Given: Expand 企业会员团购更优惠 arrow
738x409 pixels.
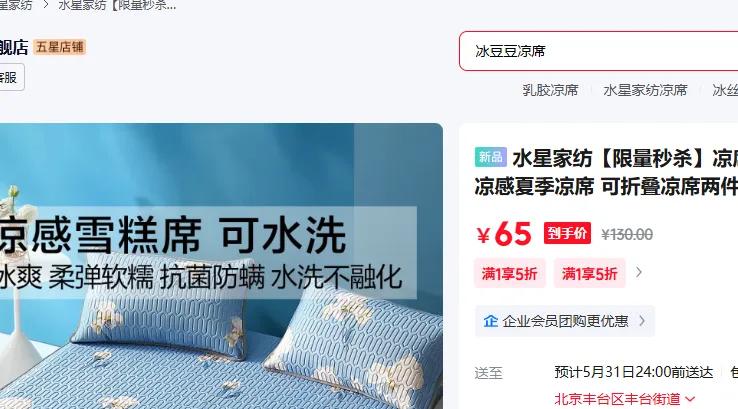Looking at the screenshot, I should [x=642, y=321].
